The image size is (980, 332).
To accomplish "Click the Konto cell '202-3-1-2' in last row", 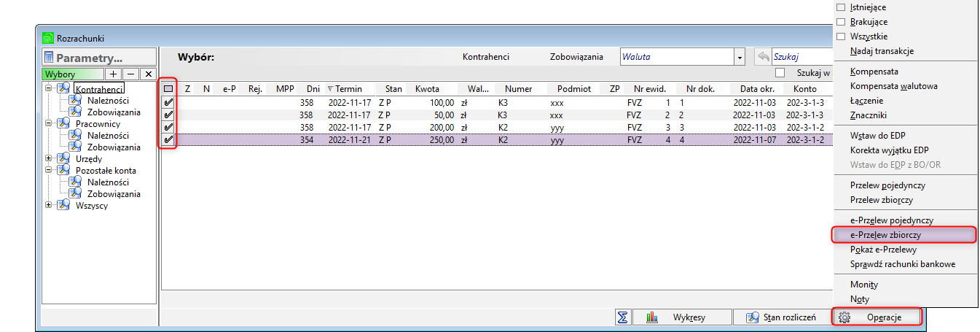I will (x=804, y=139).
